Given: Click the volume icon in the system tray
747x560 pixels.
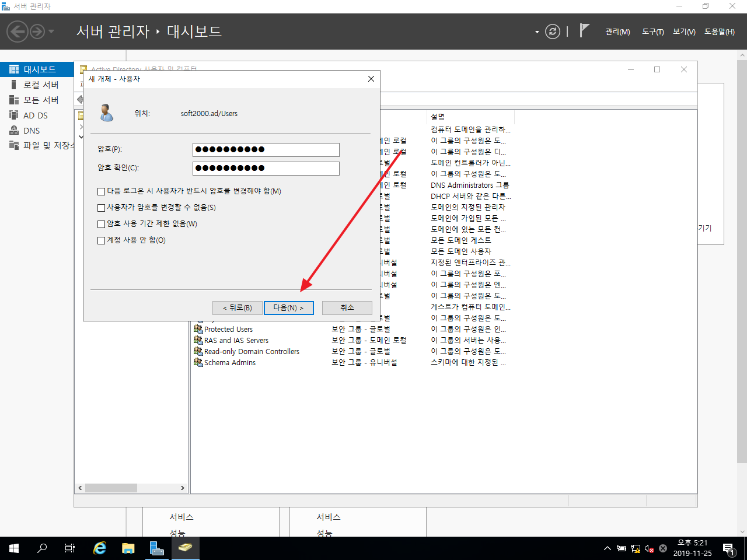Looking at the screenshot, I should 648,548.
